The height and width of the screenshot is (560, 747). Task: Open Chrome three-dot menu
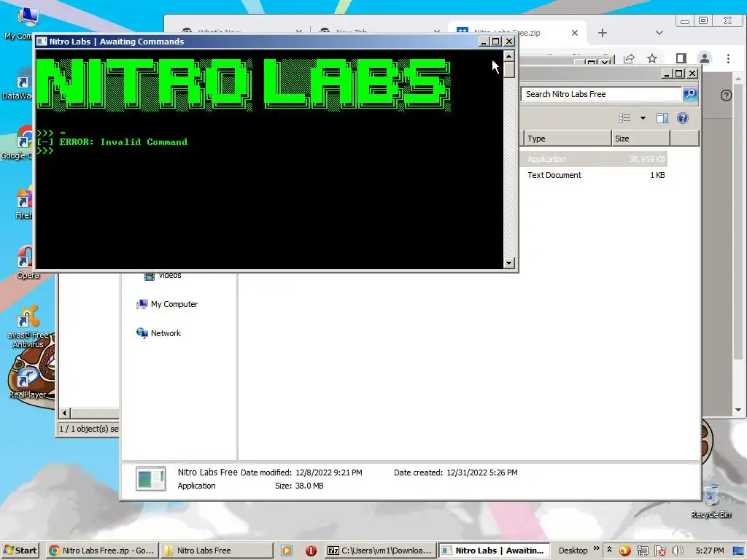728,58
